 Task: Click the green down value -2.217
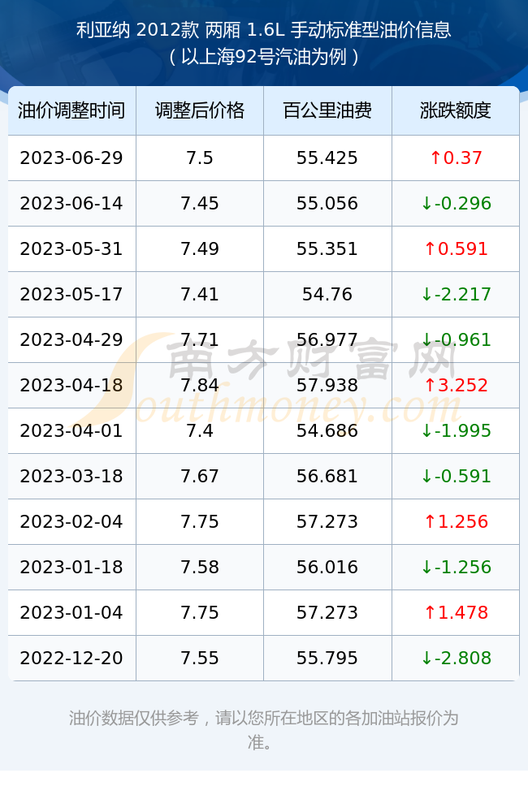(456, 295)
